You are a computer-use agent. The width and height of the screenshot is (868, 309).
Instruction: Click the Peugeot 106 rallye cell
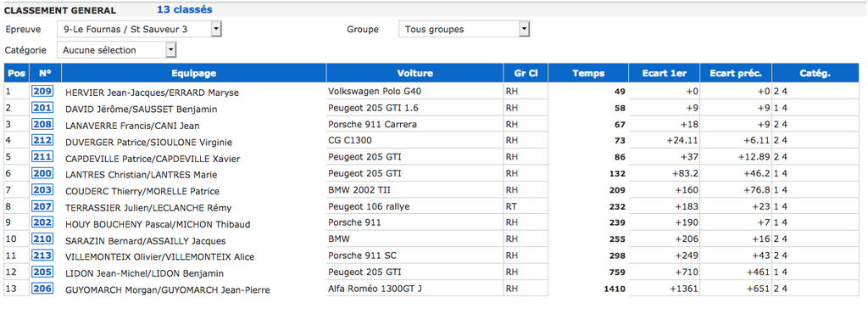tap(415, 206)
